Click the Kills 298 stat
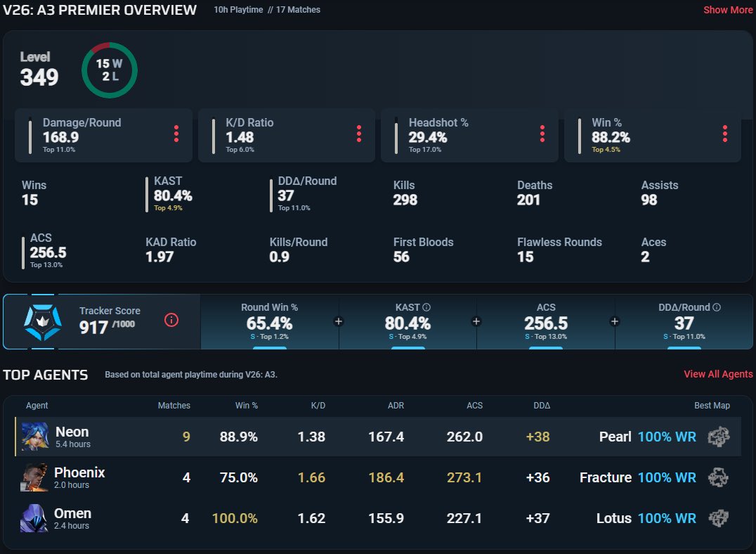Screen dimensions: 756x554 click(405, 193)
